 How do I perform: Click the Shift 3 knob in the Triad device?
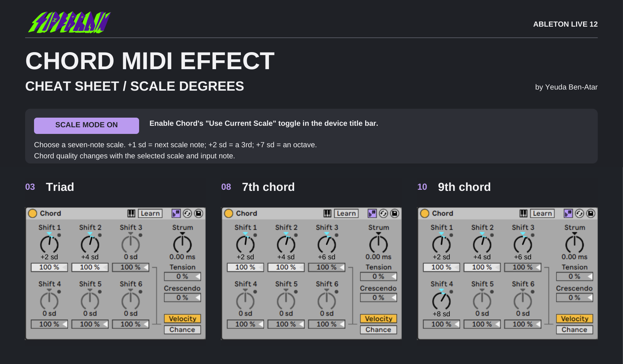coord(131,243)
